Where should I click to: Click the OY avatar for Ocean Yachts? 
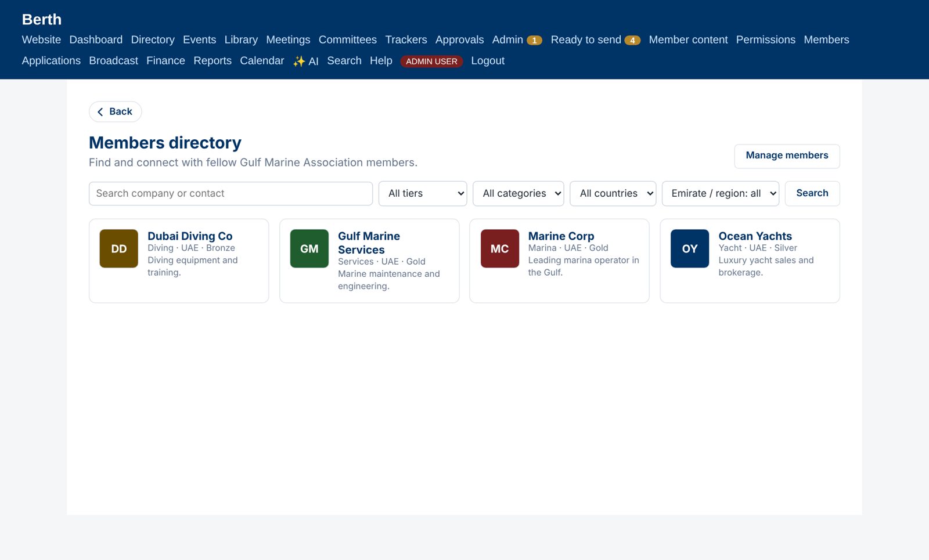690,248
